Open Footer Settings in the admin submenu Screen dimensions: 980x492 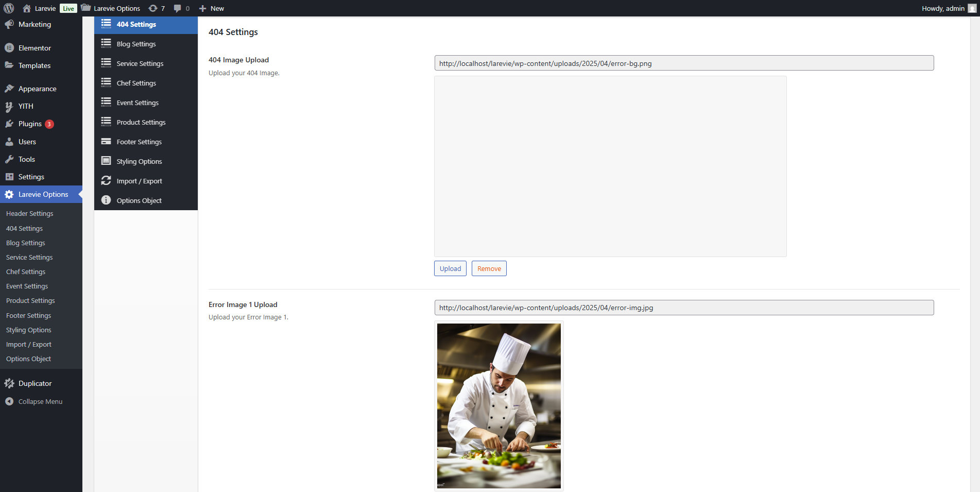[29, 315]
